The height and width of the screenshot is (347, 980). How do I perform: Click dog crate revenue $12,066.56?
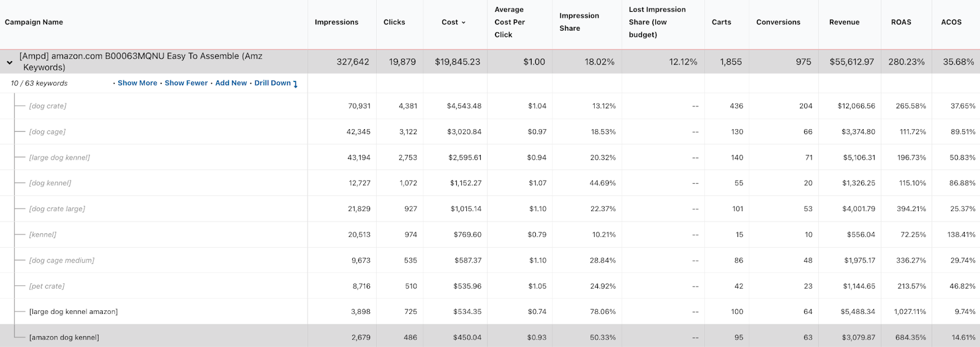[856, 106]
